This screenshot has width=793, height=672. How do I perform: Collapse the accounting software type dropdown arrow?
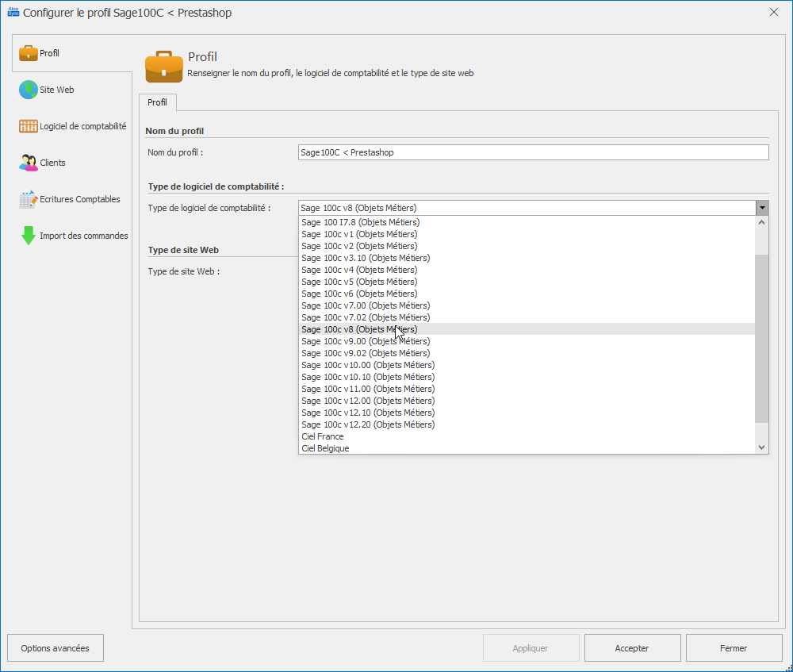coord(762,208)
